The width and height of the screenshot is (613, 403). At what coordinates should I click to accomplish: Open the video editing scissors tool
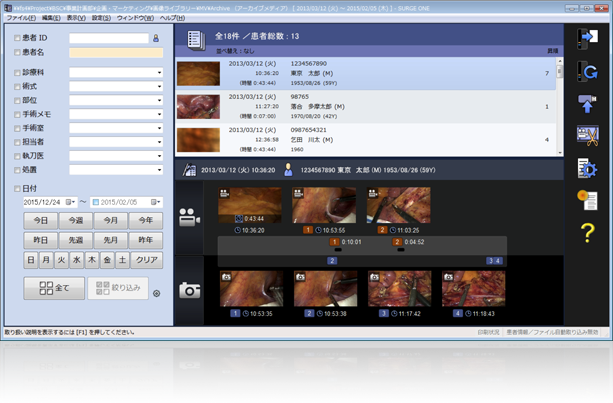587,136
